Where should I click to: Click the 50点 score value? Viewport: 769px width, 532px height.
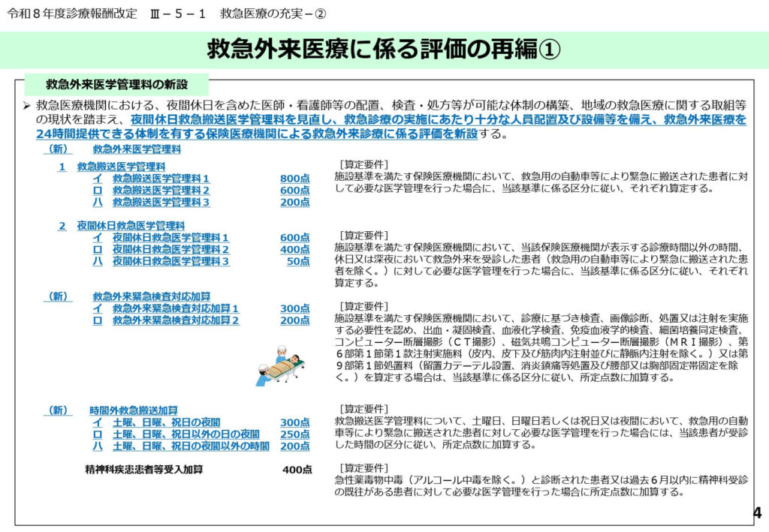click(297, 261)
